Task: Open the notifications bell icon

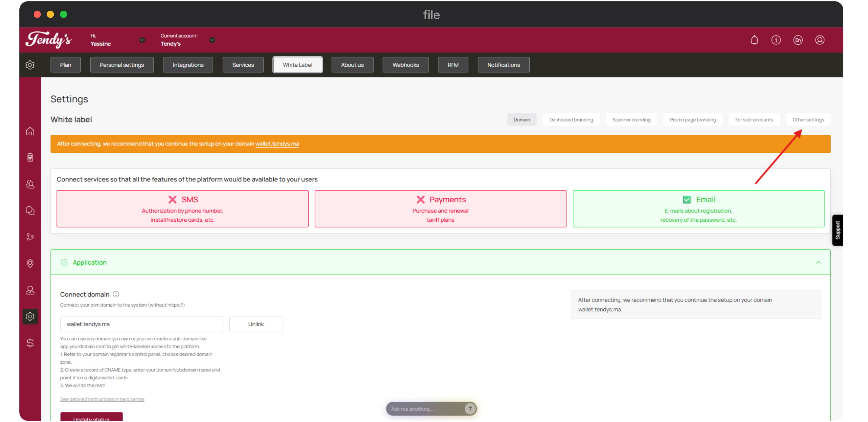Action: (754, 40)
